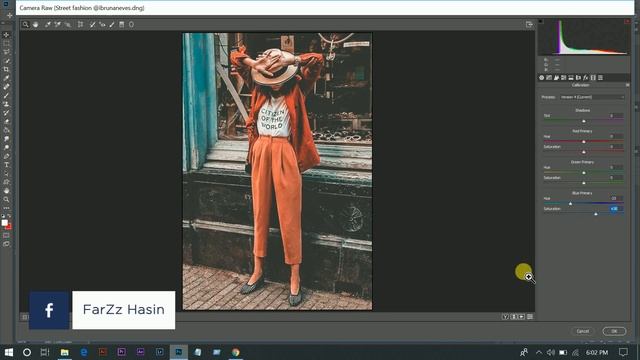Image resolution: width=640 pixels, height=360 pixels.
Task: Select Photoshop's Zoom tool in left toolbar
Action: 6,200
